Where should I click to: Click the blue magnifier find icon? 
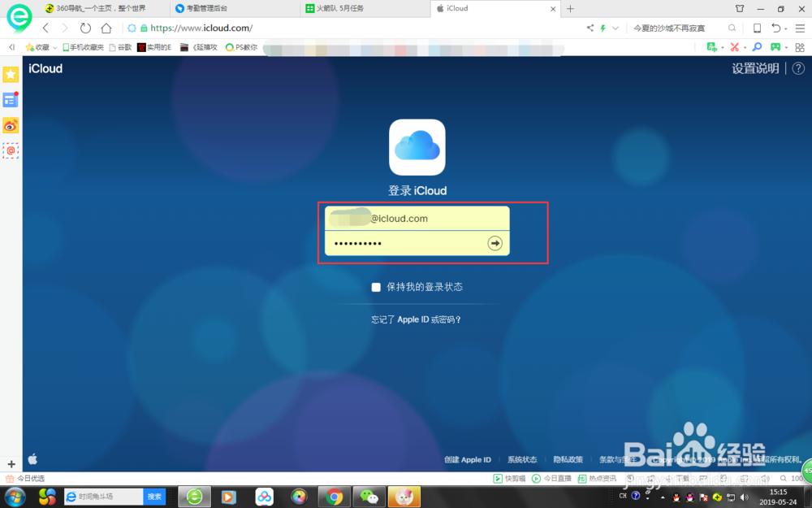point(757,47)
